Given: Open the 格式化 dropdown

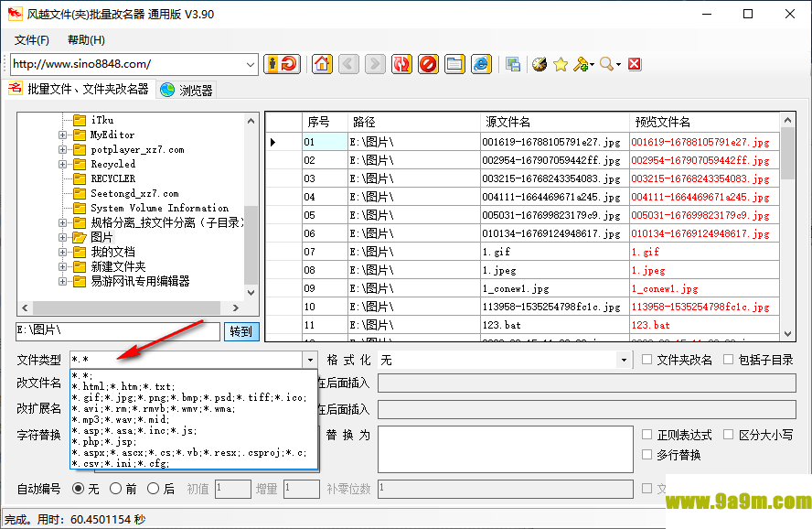Looking at the screenshot, I should 624,360.
